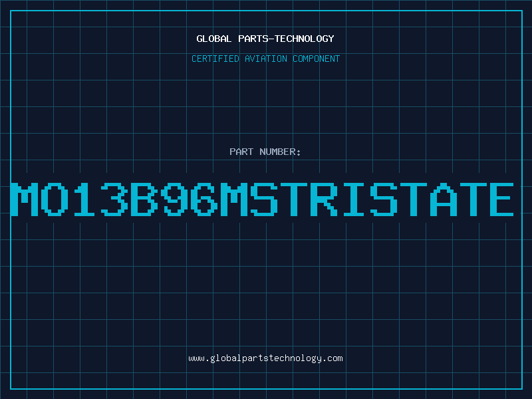
Task: Click the word CERTIFIED in the subtitle
Action: (x=215, y=59)
